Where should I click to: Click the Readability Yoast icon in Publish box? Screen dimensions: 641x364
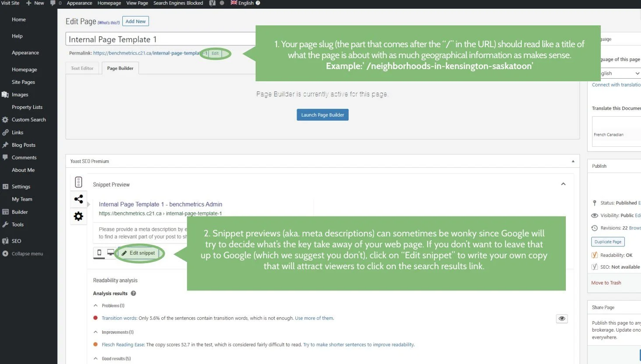coord(595,255)
